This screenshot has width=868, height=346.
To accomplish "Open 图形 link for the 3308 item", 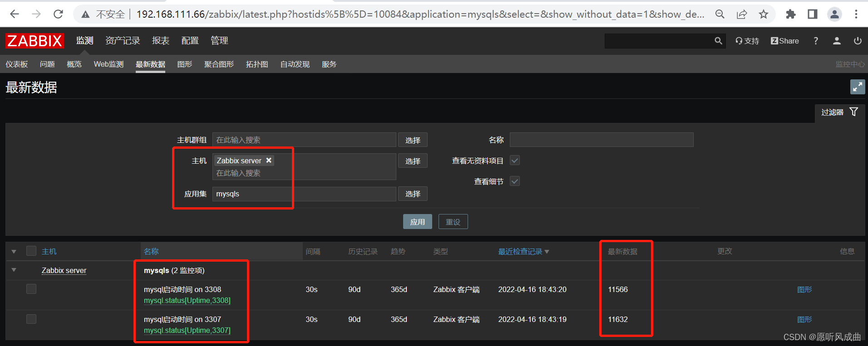I will pos(804,289).
